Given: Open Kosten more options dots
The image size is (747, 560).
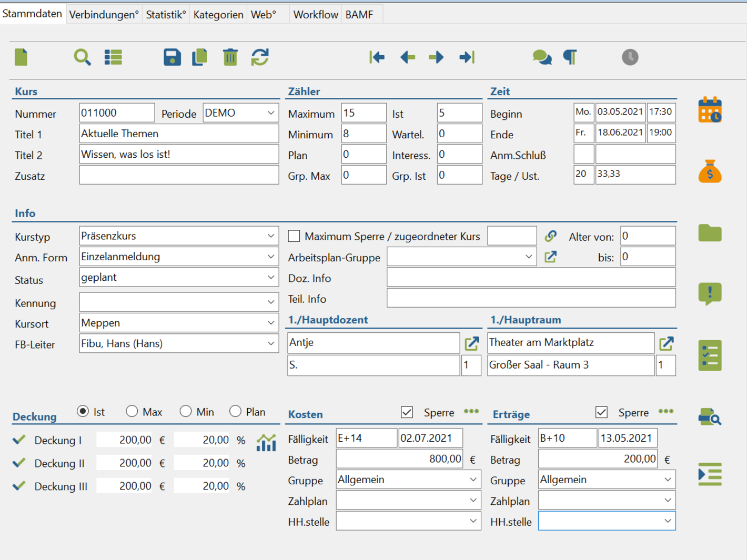Looking at the screenshot, I should 471,411.
